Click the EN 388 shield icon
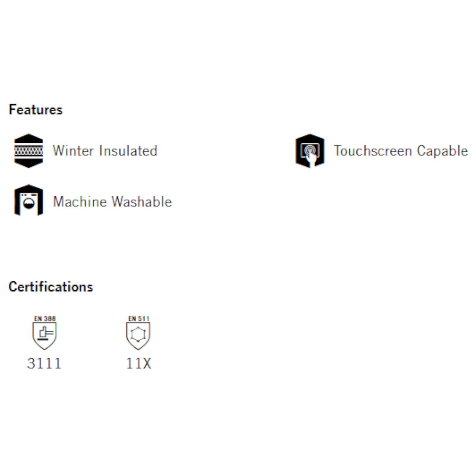The height and width of the screenshot is (476, 476). [44, 336]
